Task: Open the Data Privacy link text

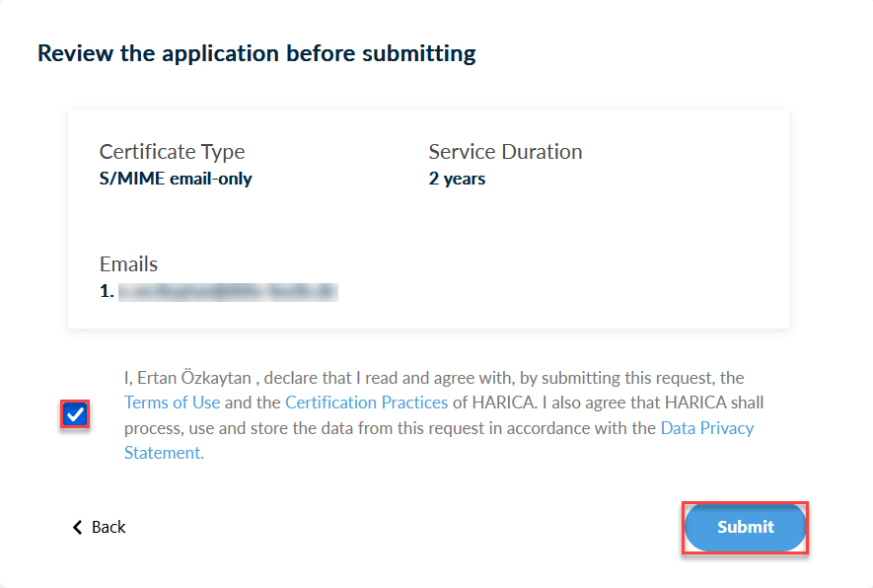Action: [707, 428]
